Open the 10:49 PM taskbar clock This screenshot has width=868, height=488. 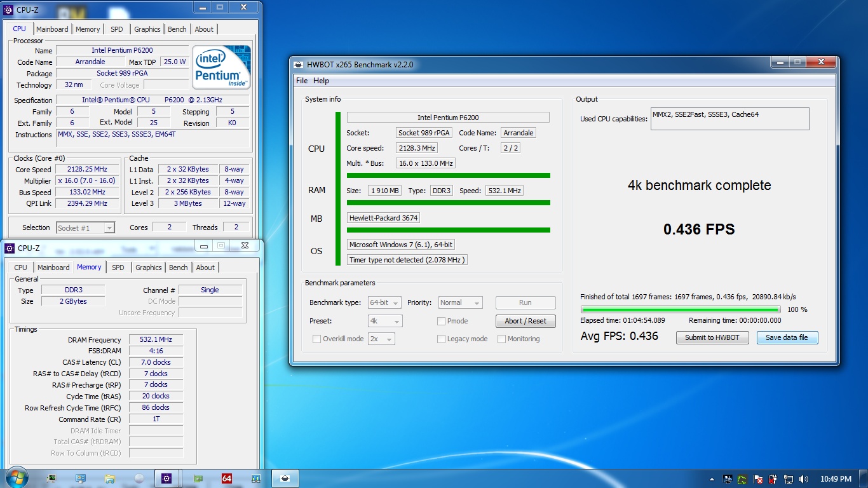(836, 479)
